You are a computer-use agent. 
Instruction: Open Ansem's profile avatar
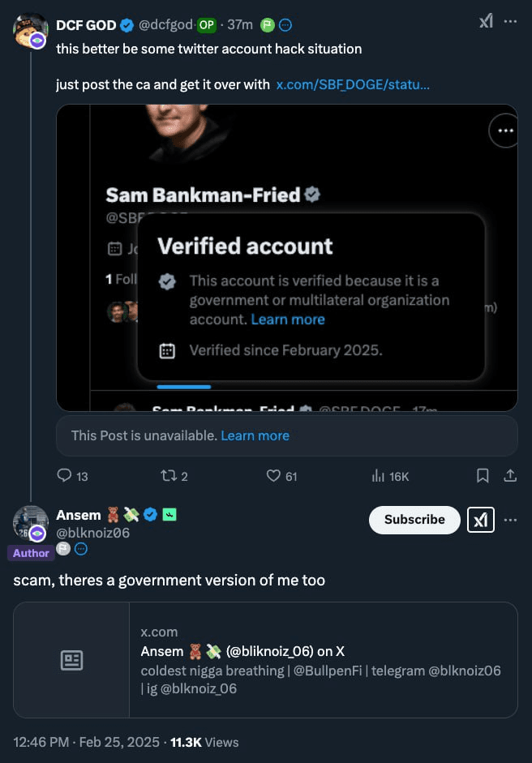point(30,524)
